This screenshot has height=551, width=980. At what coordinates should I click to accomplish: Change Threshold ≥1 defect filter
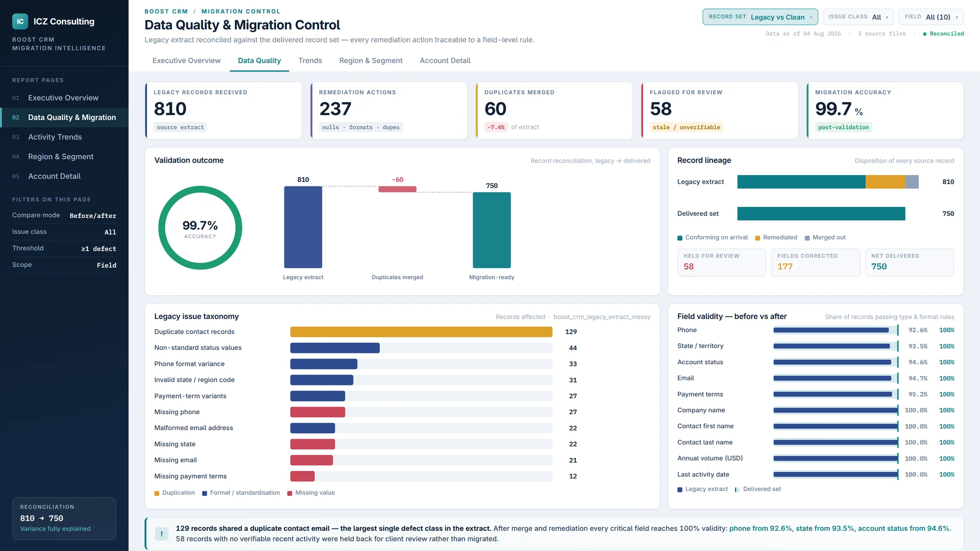(x=64, y=248)
